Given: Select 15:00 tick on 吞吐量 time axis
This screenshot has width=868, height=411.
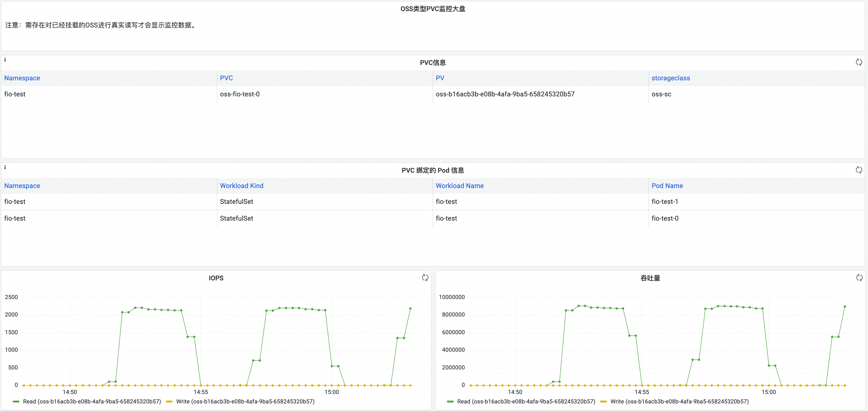Looking at the screenshot, I should coord(769,392).
